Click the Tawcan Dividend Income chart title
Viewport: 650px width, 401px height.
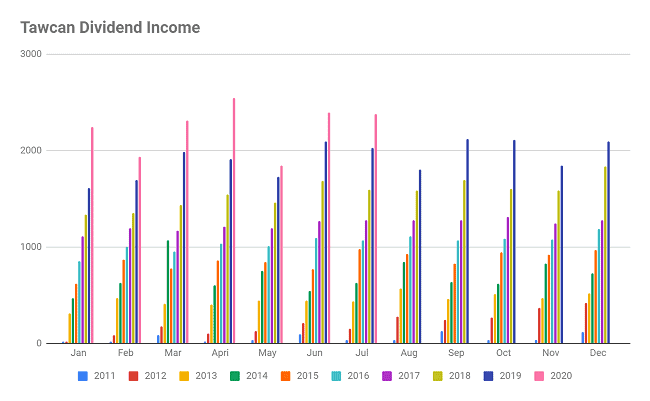click(x=110, y=27)
